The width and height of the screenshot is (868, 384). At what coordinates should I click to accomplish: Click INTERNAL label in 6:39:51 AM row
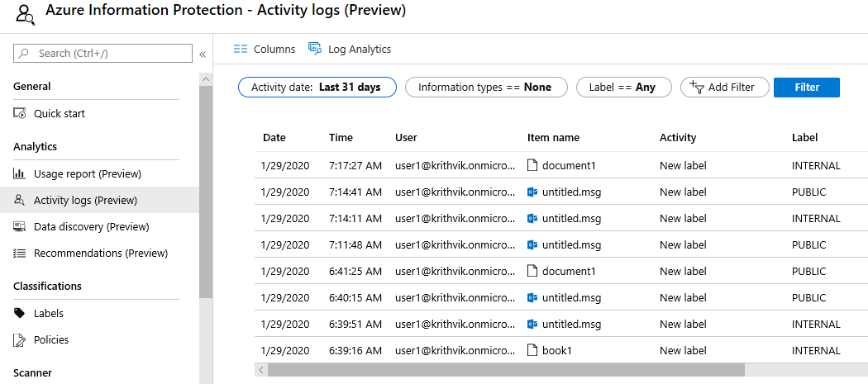816,325
